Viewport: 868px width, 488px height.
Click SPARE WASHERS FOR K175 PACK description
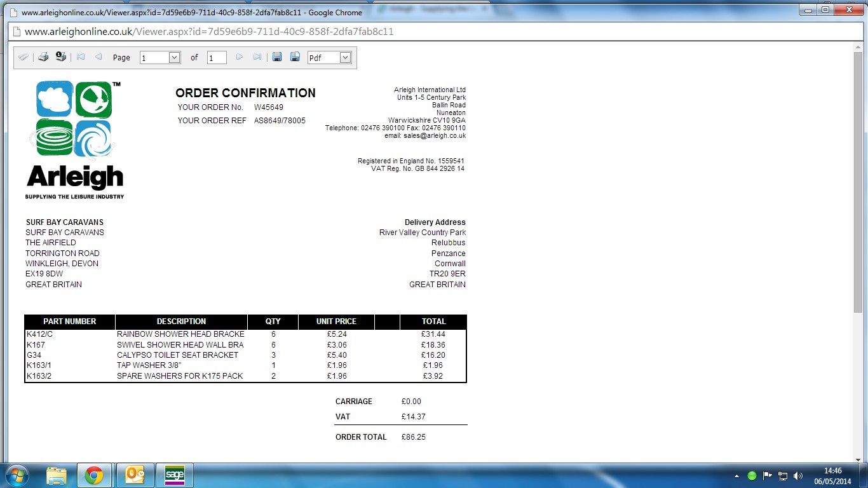(180, 376)
